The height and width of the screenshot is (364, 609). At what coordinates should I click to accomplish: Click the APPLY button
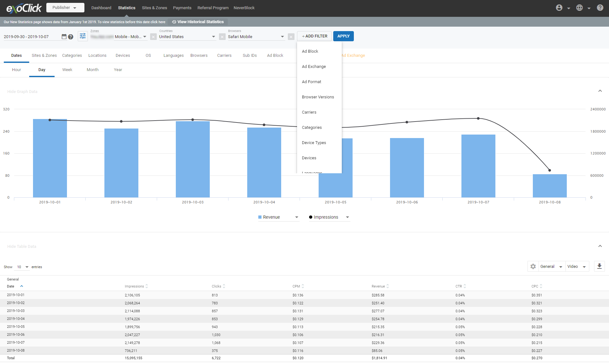pos(343,36)
